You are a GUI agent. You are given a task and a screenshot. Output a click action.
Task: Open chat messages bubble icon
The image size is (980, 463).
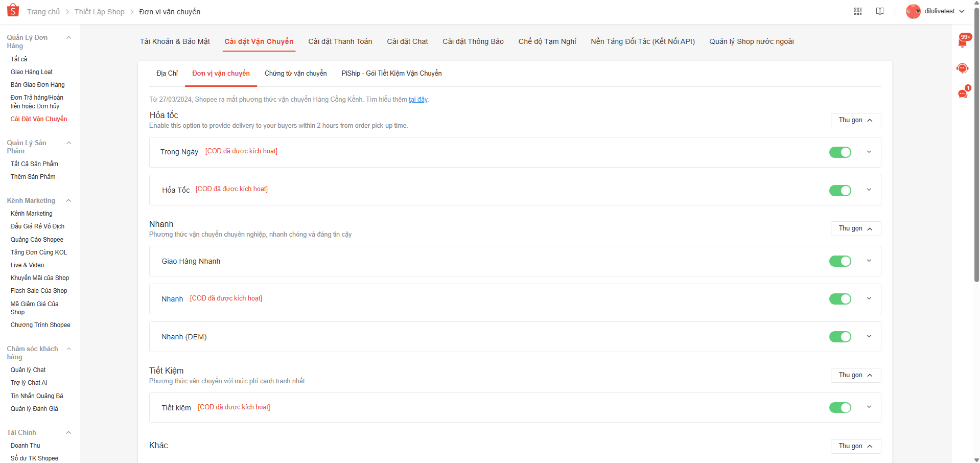click(963, 94)
